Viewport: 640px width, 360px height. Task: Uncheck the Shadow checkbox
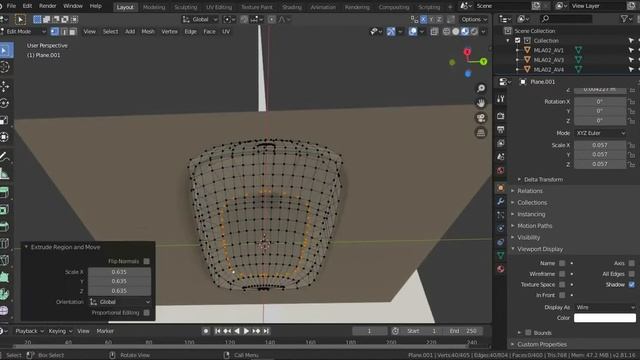click(632, 284)
